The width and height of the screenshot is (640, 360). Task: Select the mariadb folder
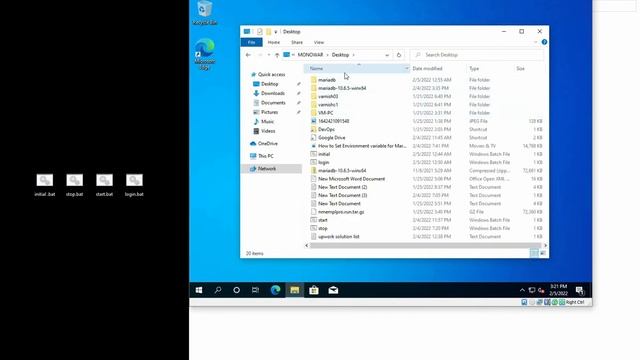pyautogui.click(x=327, y=80)
